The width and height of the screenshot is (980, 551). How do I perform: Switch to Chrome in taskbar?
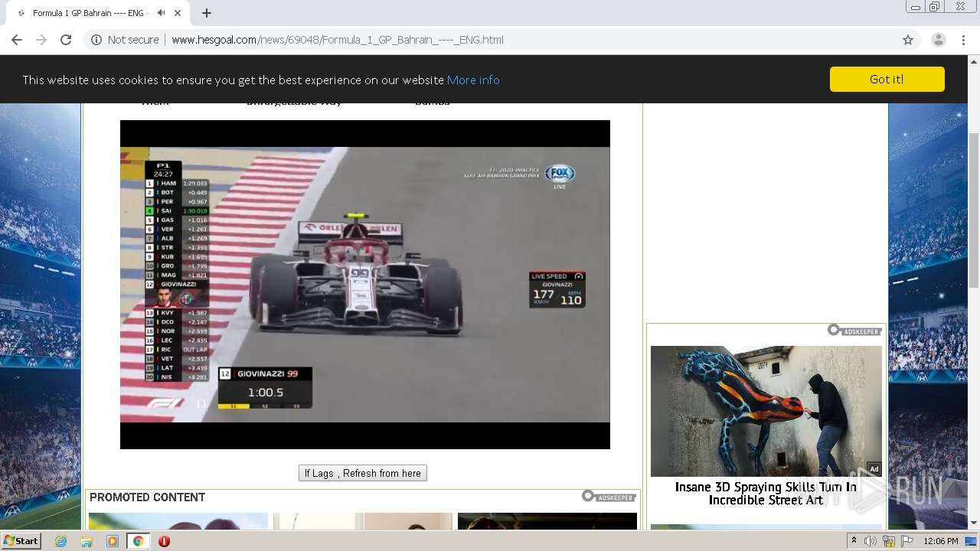tap(138, 541)
